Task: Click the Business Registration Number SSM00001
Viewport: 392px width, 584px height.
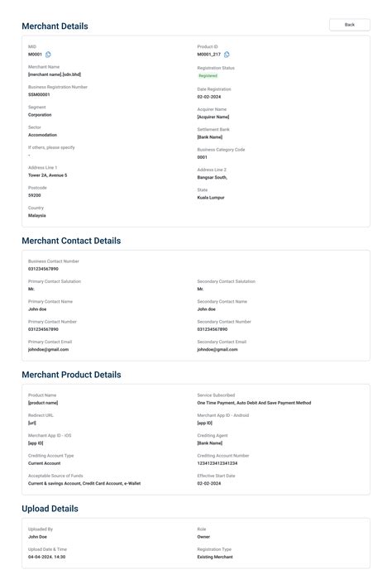Action: pos(39,94)
